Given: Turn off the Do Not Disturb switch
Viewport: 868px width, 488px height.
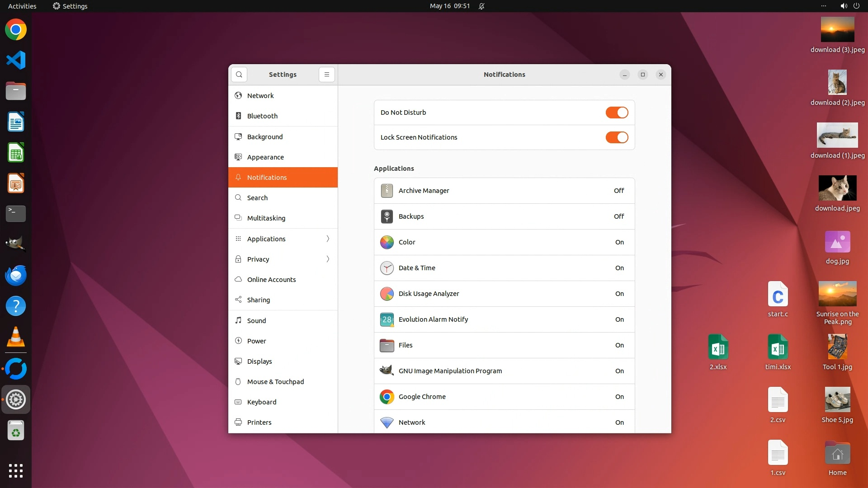Looking at the screenshot, I should 617,113.
